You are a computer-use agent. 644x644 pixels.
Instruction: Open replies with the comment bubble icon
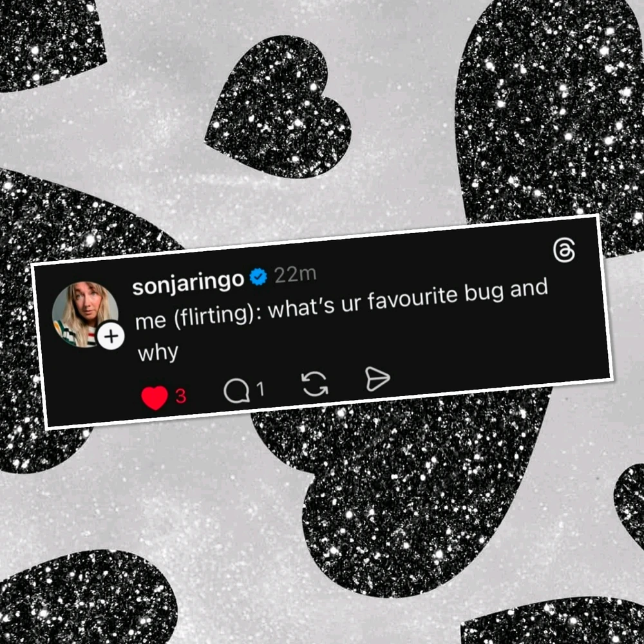[236, 390]
